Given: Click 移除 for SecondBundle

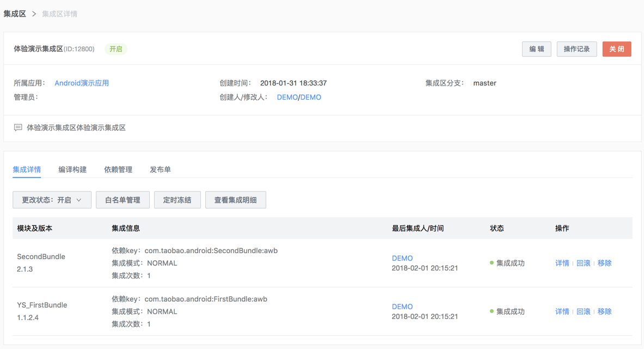Looking at the screenshot, I should pos(605,263).
